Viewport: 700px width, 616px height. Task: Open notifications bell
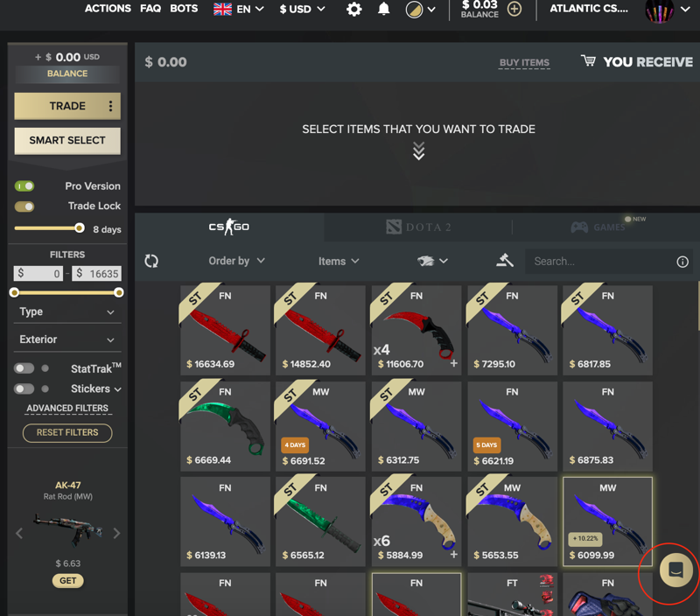[383, 9]
